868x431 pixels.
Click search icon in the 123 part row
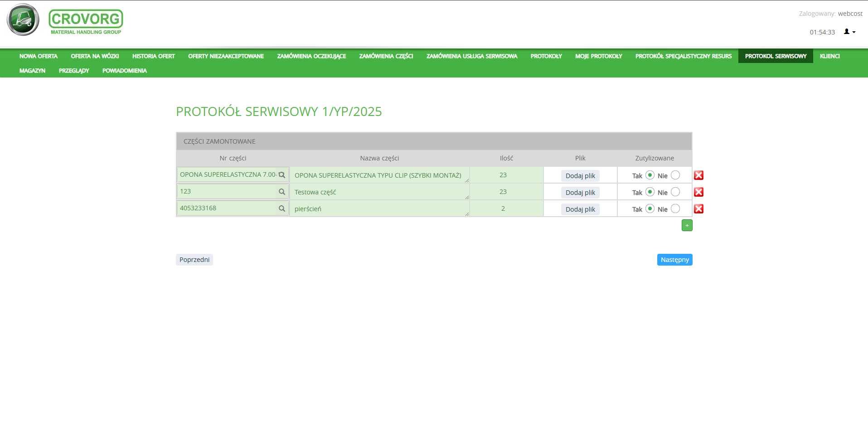click(x=281, y=192)
